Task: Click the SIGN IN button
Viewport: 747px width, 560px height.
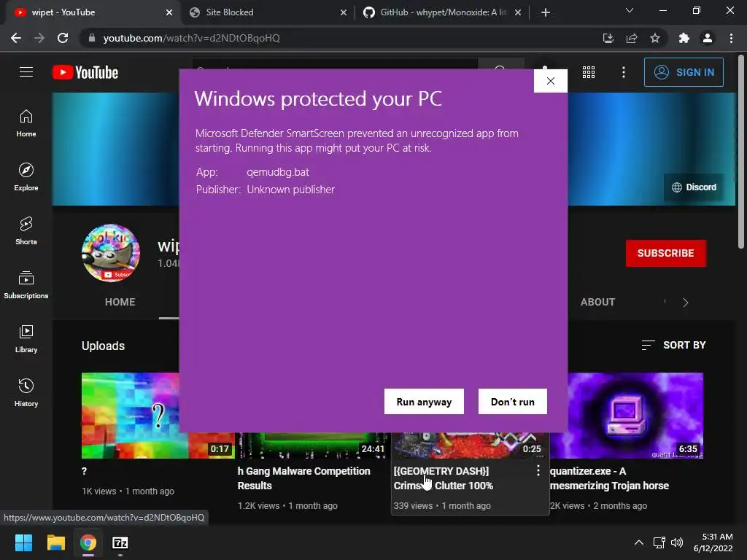Action: click(684, 72)
